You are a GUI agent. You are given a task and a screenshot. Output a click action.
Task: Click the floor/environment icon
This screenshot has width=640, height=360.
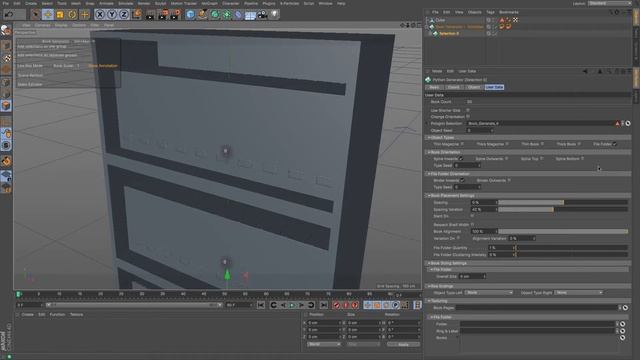pos(250,15)
